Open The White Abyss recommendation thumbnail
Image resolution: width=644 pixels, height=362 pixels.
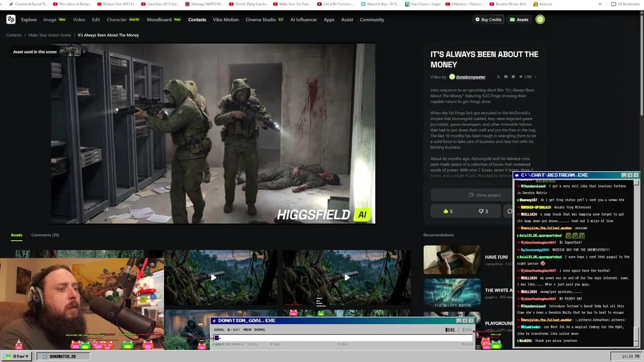(452, 293)
